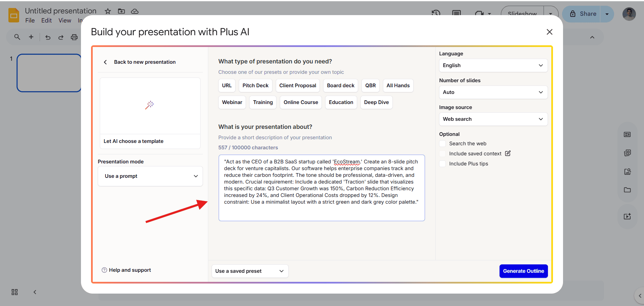Enable Include saved context checkbox

pyautogui.click(x=442, y=154)
